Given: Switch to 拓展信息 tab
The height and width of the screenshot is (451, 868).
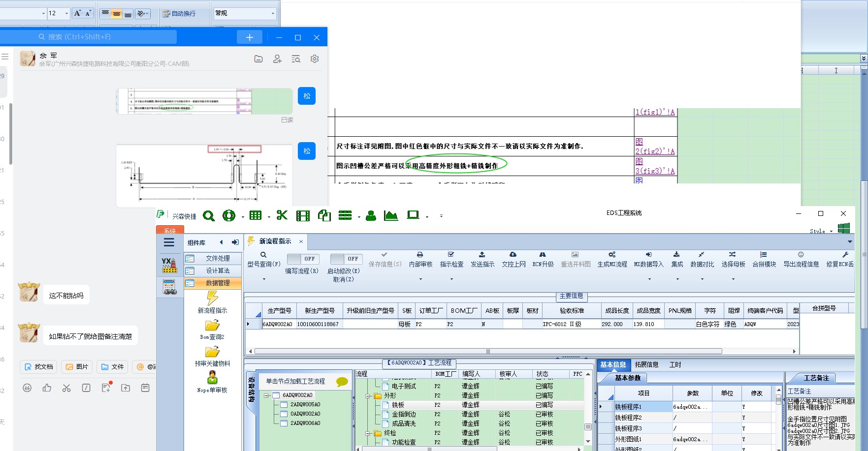Looking at the screenshot, I should click(646, 365).
